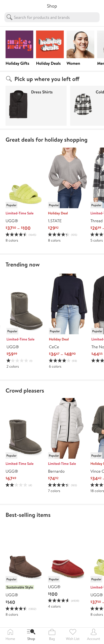Resume browsing Dress Shirts
Screen dimensions: 104x644
(x=36, y=105)
